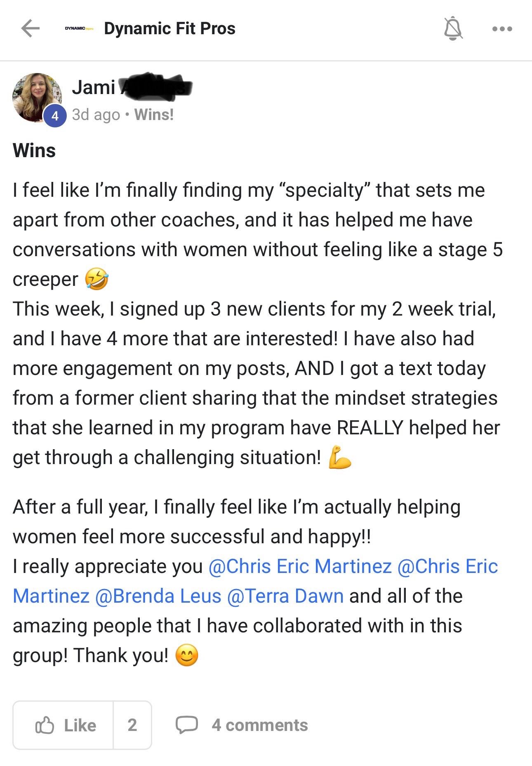
Task: Open the three-dot more options menu
Action: click(x=502, y=29)
